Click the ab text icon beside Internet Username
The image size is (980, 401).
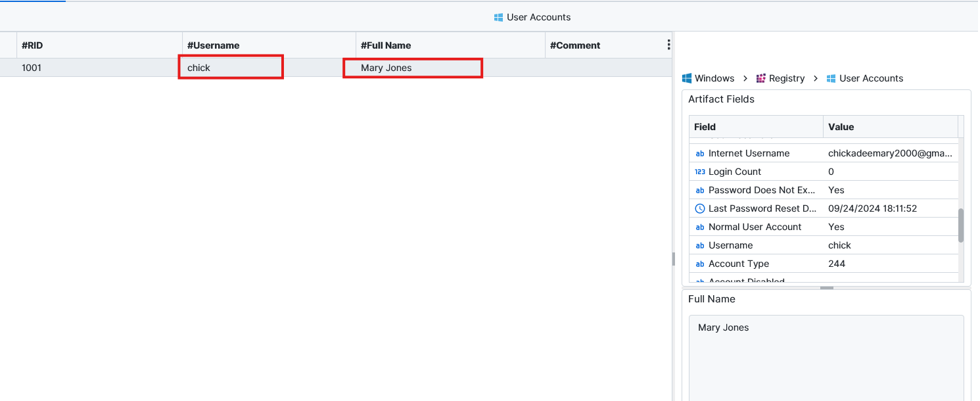pos(699,153)
